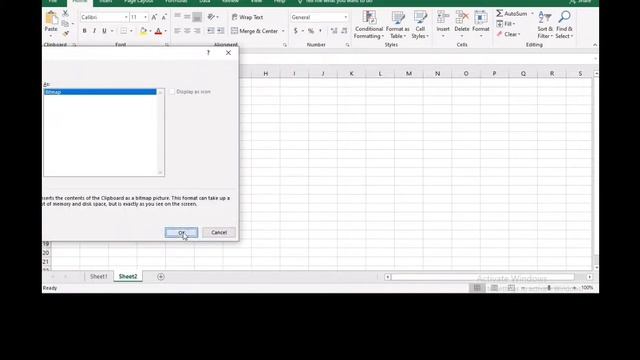Open Find & Select magnifier menu

point(564,24)
